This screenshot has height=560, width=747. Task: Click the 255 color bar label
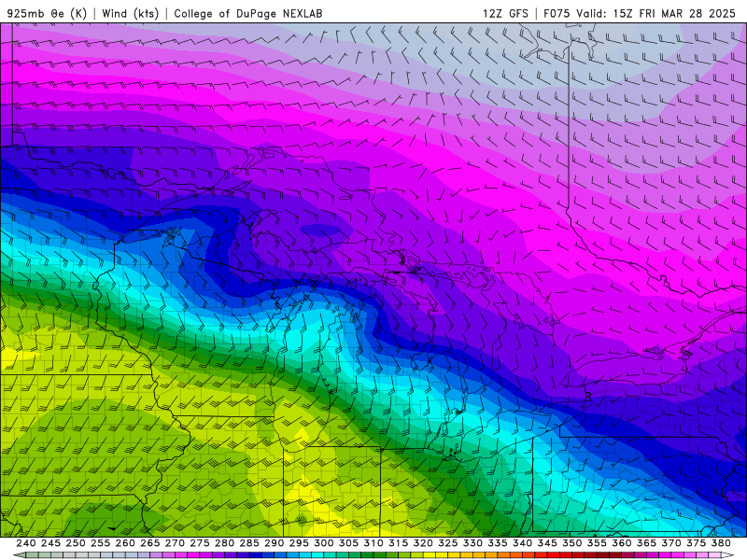point(100,543)
